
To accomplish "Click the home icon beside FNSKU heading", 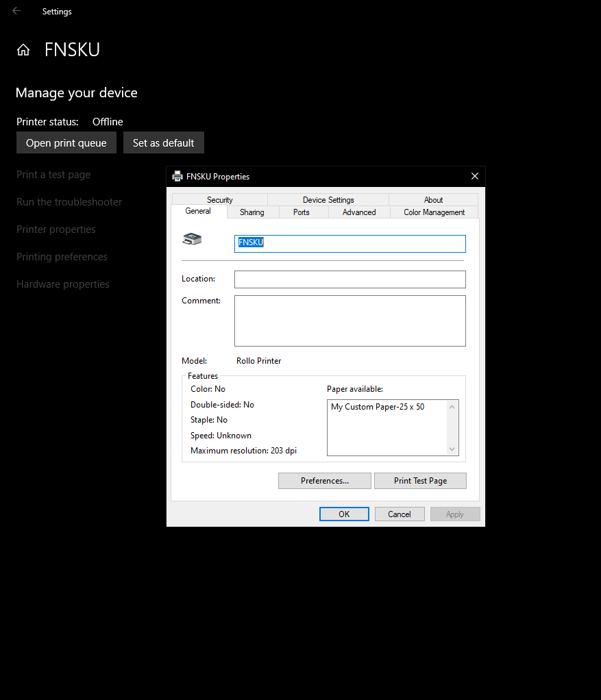I will (x=23, y=49).
